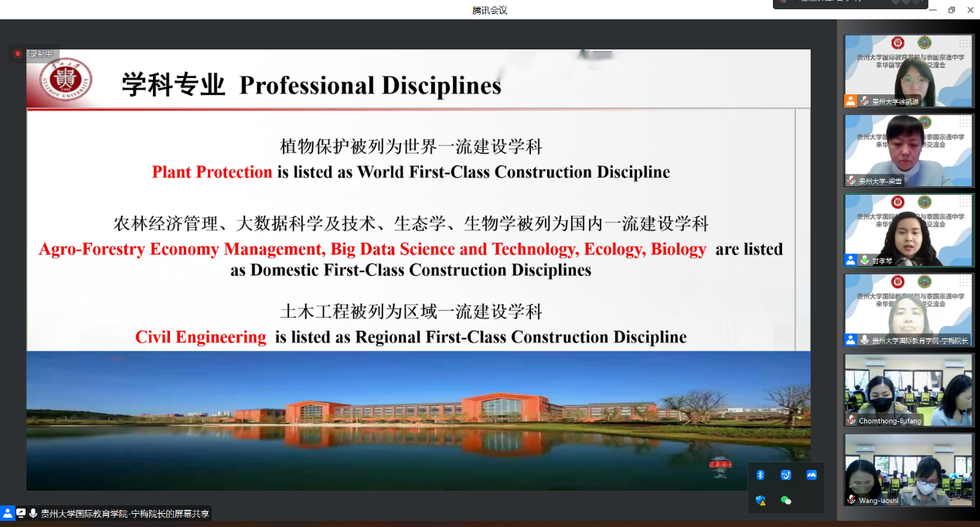This screenshot has height=527, width=980.
Task: Click the name label 贵州大学-梁雪
Action: pos(880,181)
